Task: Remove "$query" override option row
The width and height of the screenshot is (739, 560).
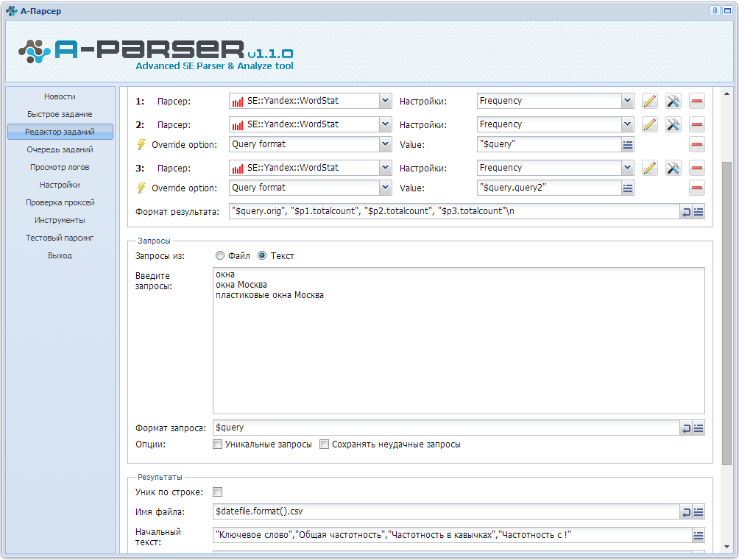Action: click(696, 144)
